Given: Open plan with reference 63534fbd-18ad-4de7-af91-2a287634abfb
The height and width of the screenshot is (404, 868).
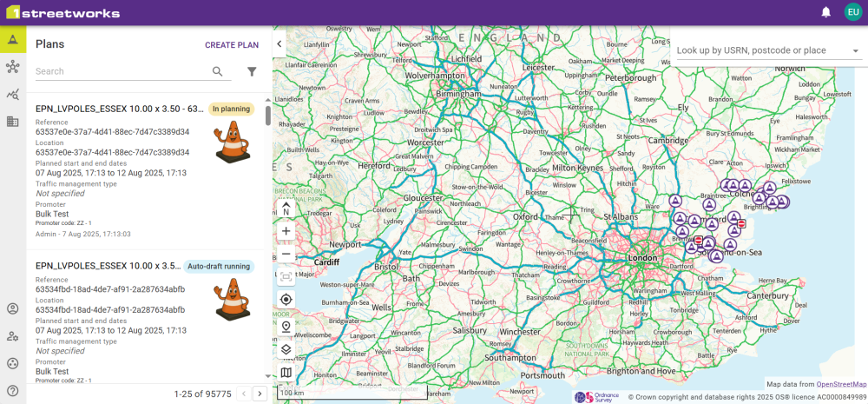Looking at the screenshot, I should [146, 317].
